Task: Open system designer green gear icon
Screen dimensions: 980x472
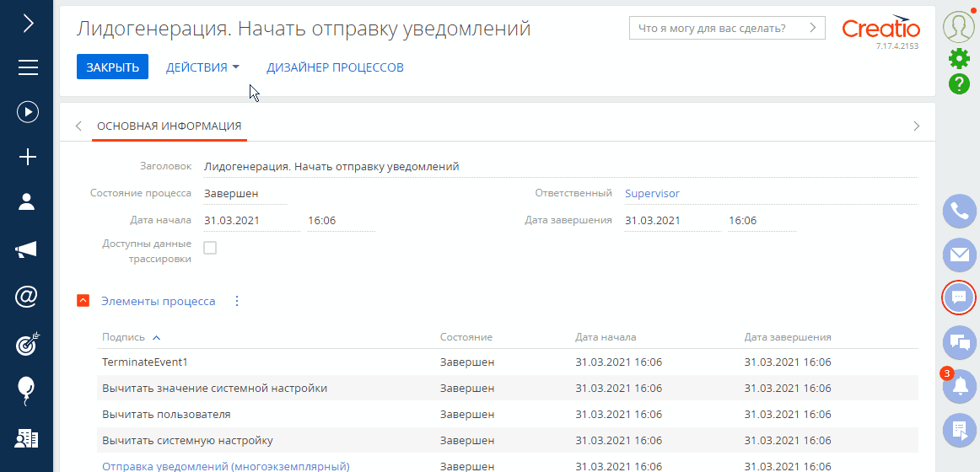Action: [x=959, y=59]
